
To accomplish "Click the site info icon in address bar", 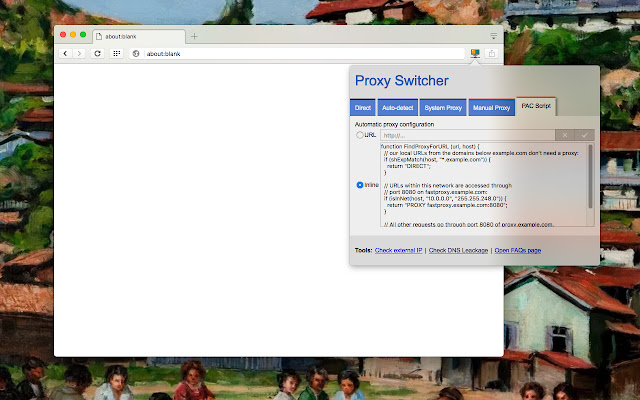I will tap(136, 53).
